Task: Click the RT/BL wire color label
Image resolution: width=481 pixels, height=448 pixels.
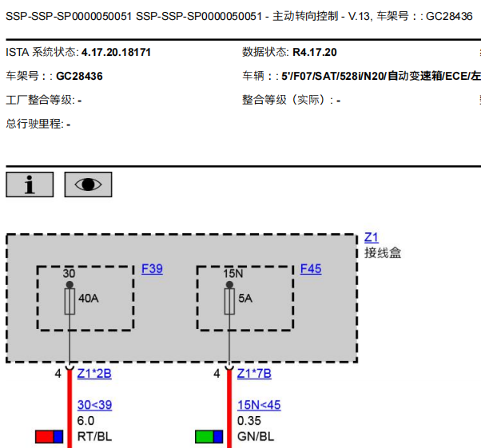Action: pos(94,437)
